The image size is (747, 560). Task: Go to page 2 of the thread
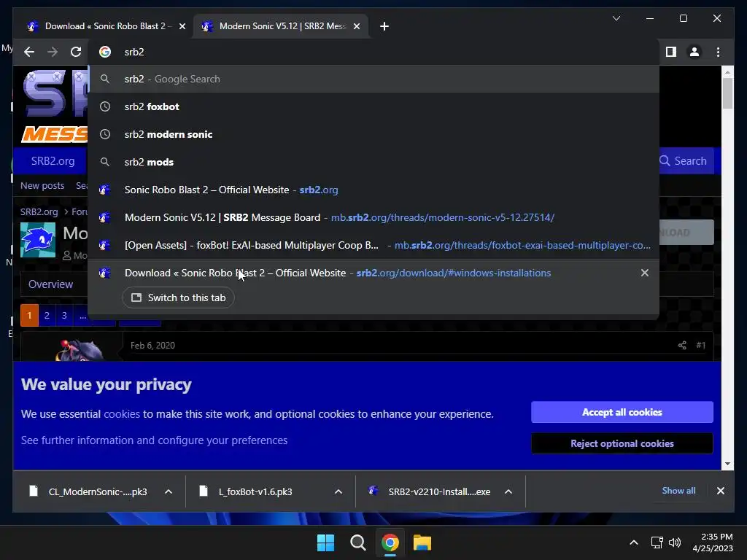(x=47, y=315)
